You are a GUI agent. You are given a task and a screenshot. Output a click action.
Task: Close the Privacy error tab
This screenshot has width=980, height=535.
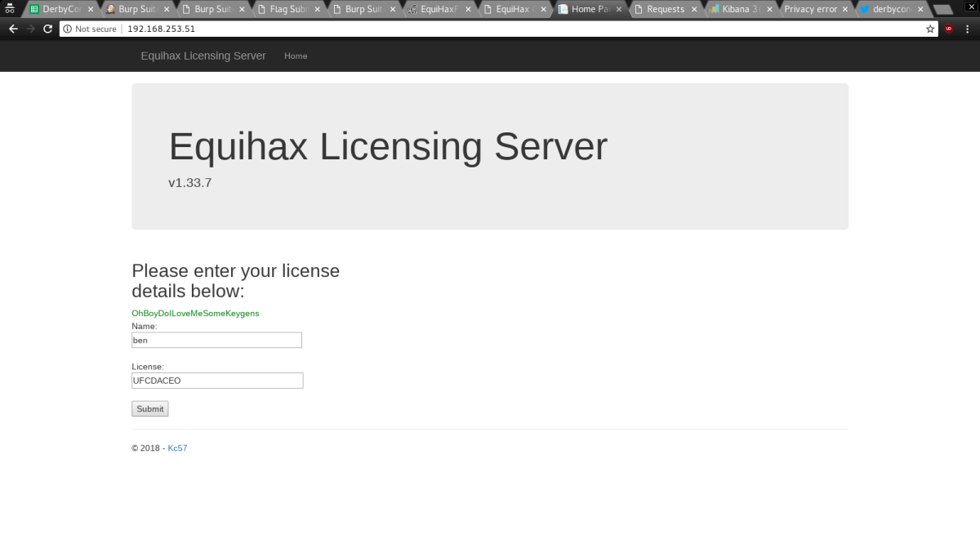coord(845,10)
